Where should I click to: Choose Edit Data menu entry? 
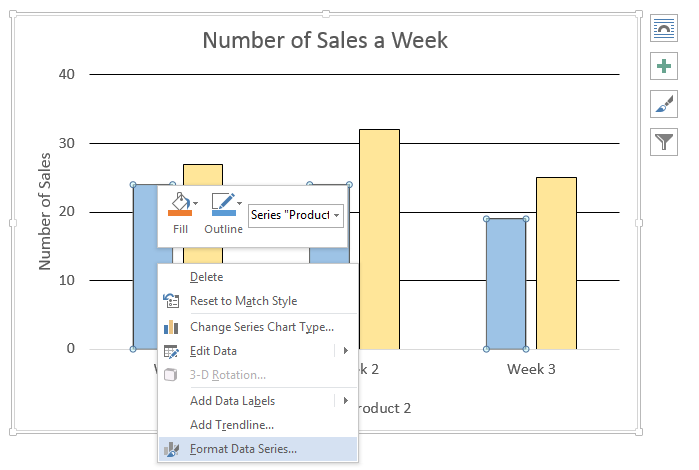[x=258, y=351]
